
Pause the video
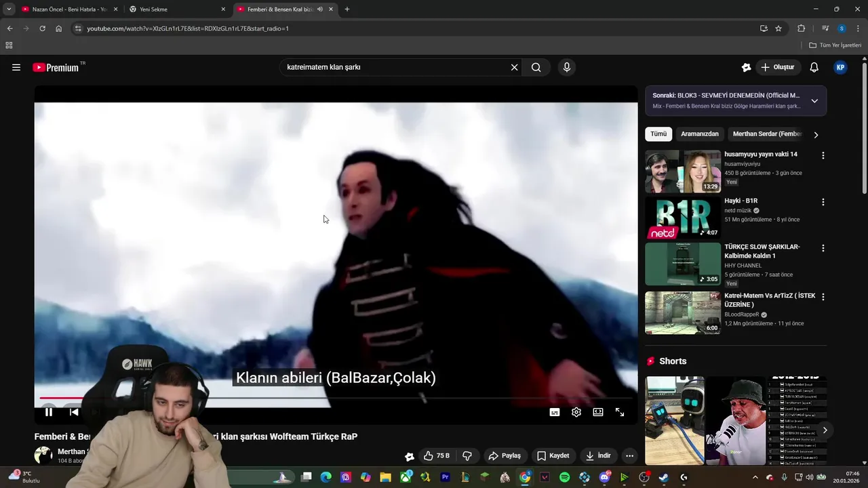(x=49, y=412)
